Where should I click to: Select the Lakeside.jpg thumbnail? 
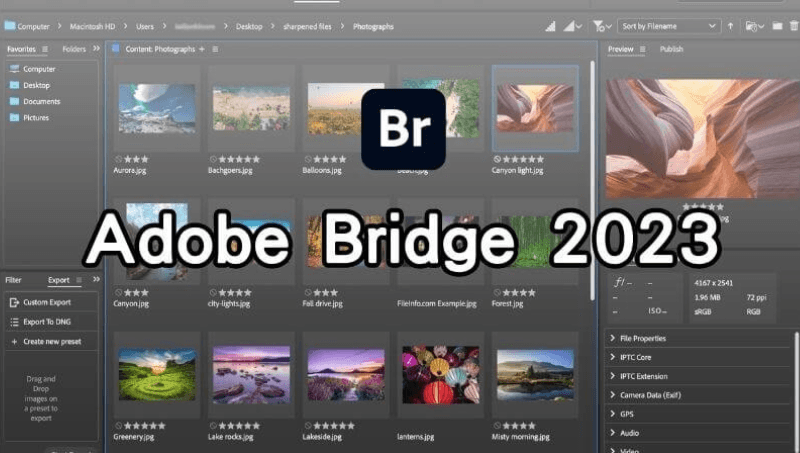click(346, 375)
